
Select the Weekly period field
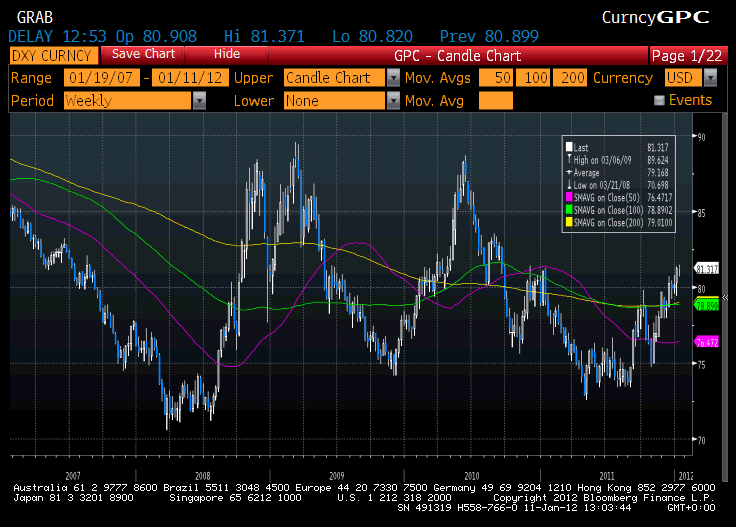pyautogui.click(x=128, y=100)
